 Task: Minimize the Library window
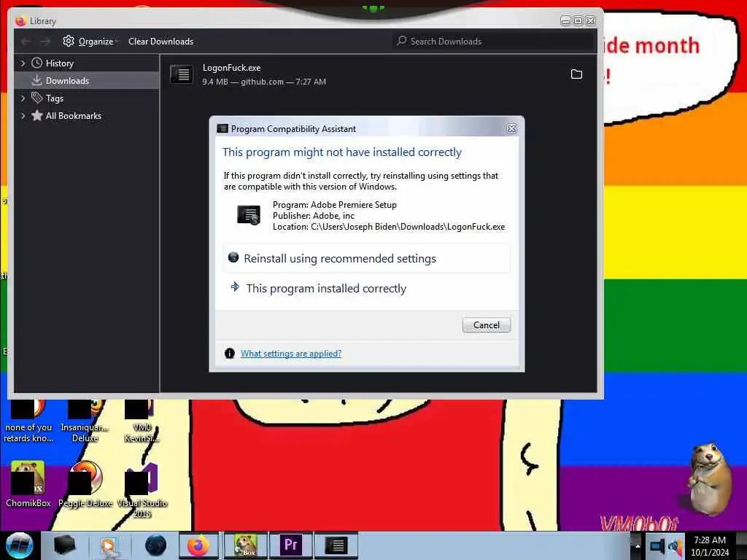[565, 20]
